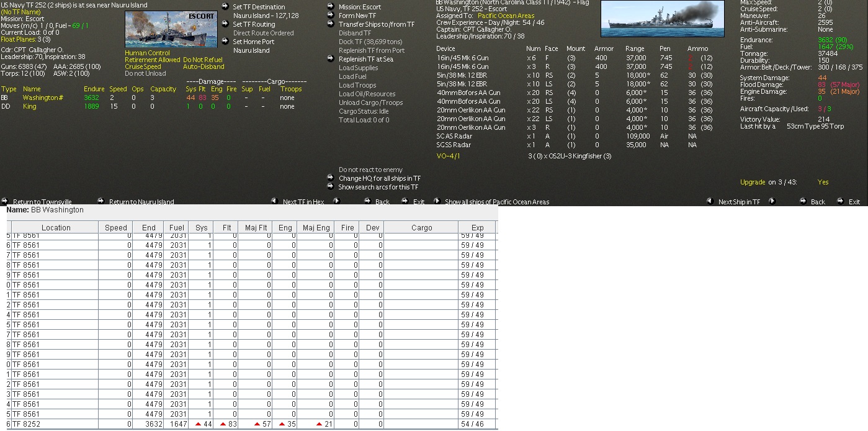Click the Maj Flt column header
This screenshot has height=431, width=868.
click(256, 228)
